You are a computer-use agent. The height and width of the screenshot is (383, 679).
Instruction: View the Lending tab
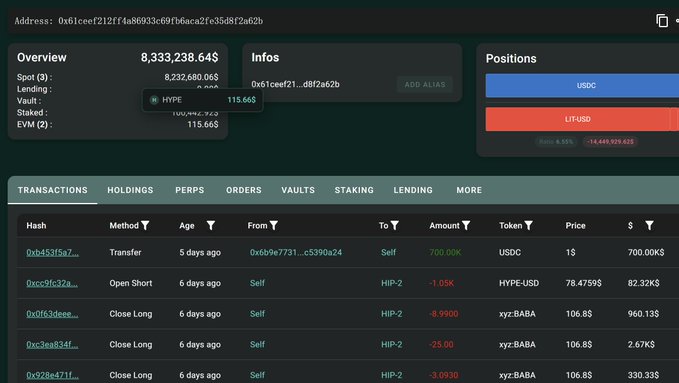coord(413,190)
